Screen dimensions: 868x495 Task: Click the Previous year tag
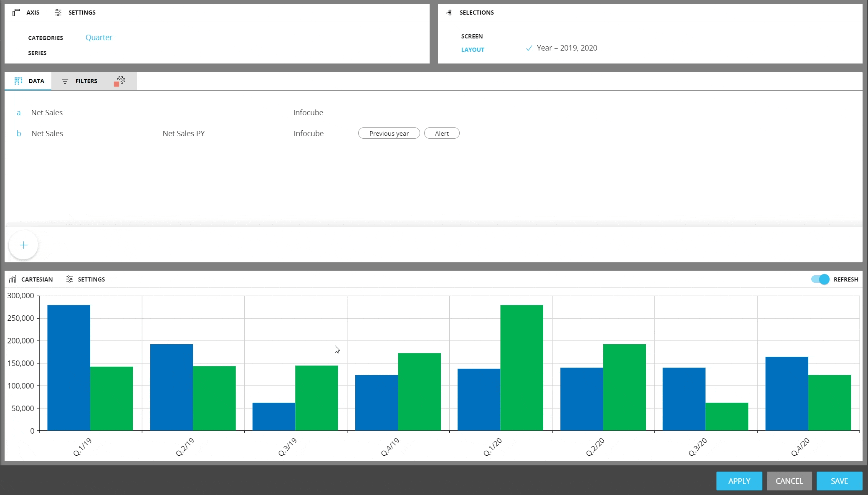coord(389,134)
